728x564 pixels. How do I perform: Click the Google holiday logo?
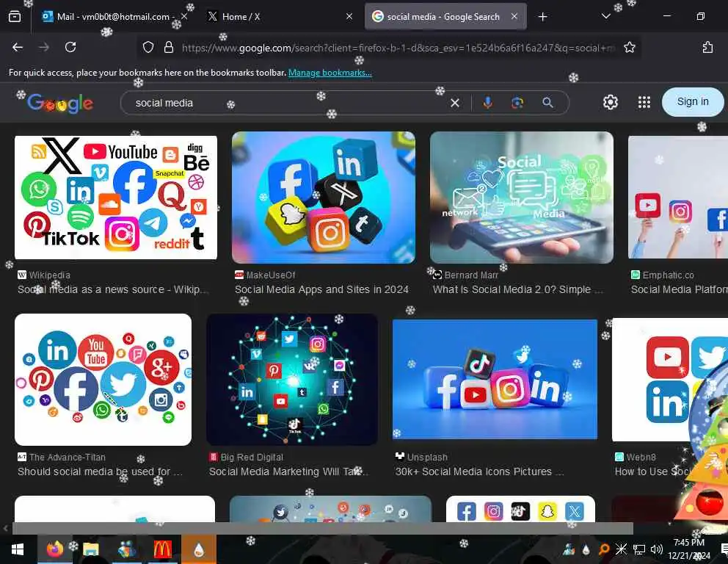coord(60,103)
